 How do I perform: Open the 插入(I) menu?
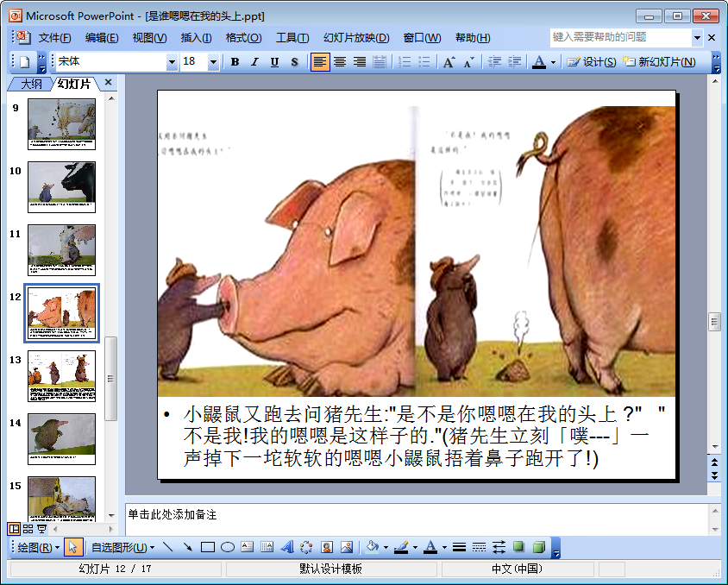(x=196, y=38)
